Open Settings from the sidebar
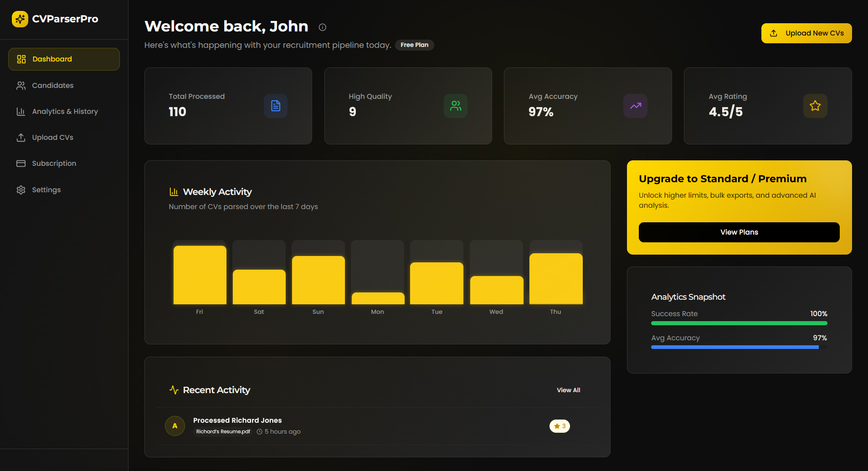Viewport: 868px width, 471px height. [x=46, y=190]
